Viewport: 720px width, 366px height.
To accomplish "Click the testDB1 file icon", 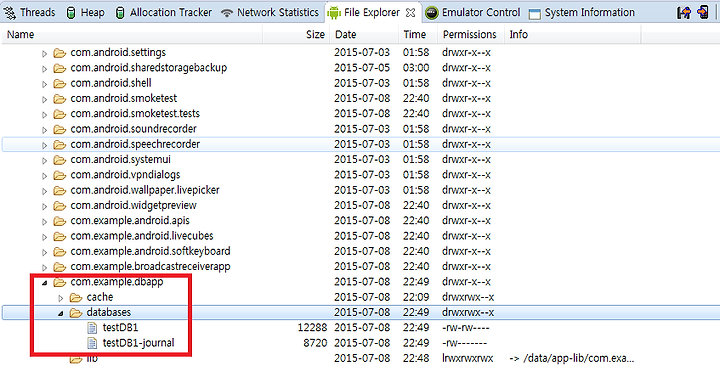I will coord(92,328).
